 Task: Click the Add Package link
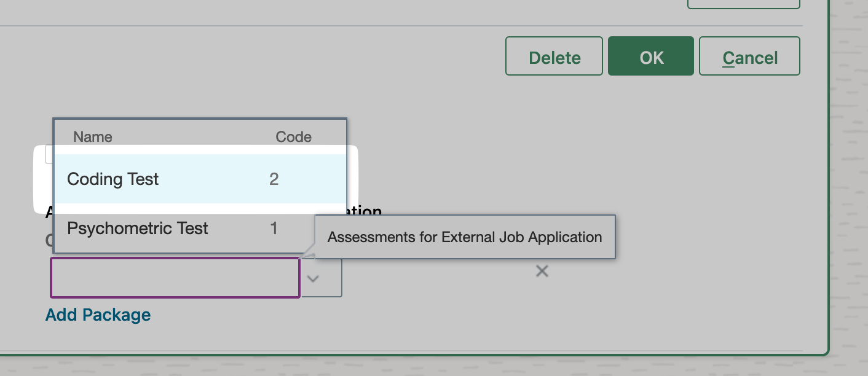click(98, 315)
